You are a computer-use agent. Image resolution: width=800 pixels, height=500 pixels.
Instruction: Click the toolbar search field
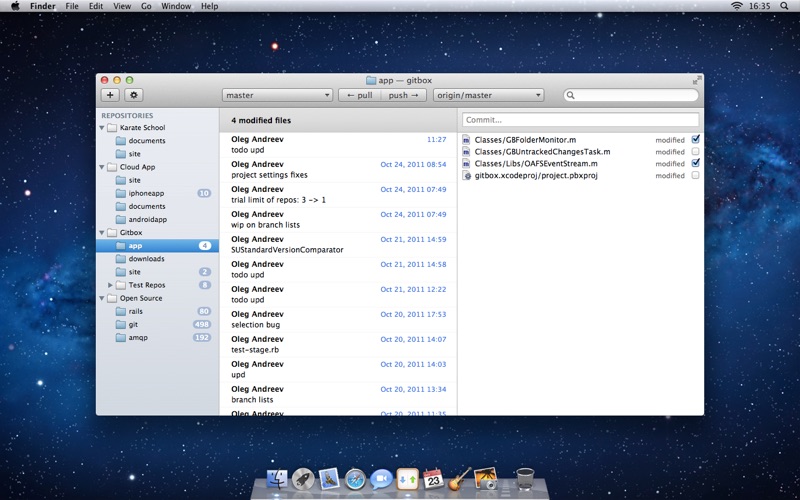coord(631,95)
